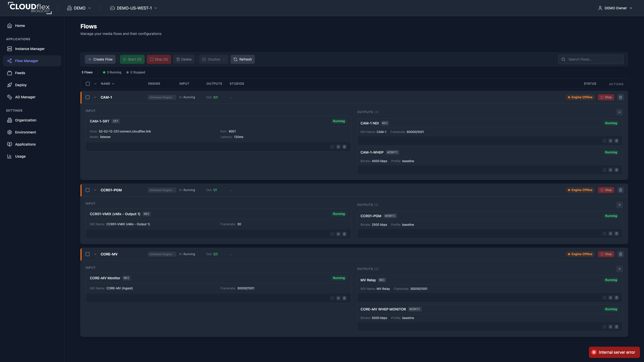This screenshot has height=362, width=644.
Task: Click trash icon on CORE-MV WHEP MONITOR output
Action: click(617, 327)
